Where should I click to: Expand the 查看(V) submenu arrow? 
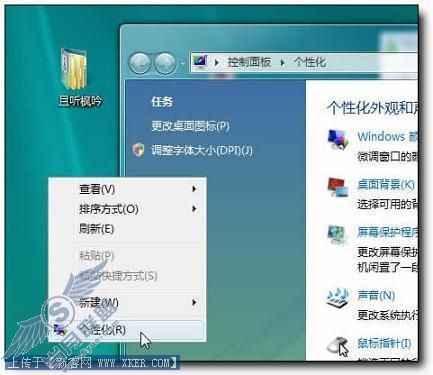pyautogui.click(x=194, y=189)
